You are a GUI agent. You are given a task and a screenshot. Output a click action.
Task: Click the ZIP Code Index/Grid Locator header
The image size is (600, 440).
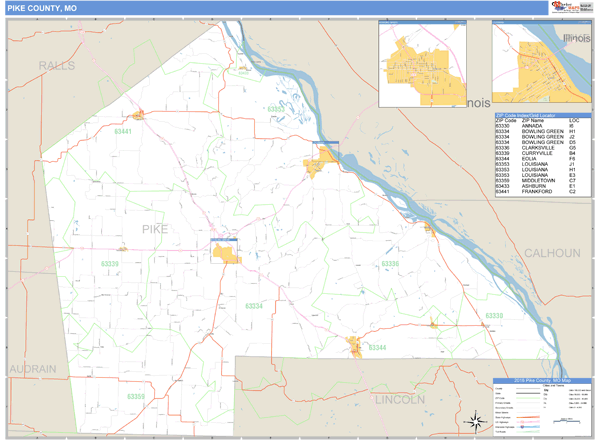[543, 113]
